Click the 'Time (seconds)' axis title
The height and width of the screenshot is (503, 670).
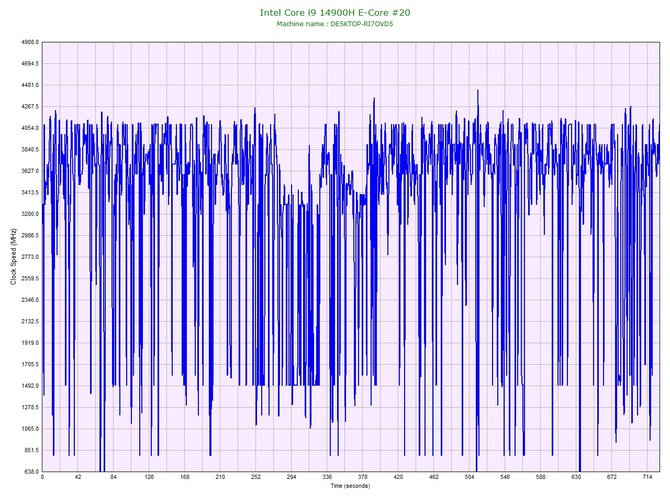pyautogui.click(x=350, y=486)
